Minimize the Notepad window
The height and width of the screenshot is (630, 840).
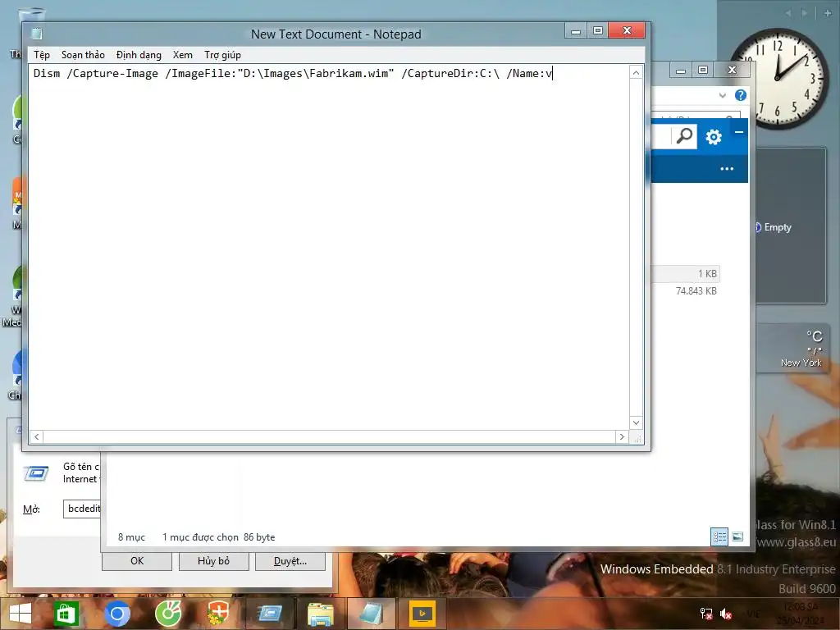coord(576,31)
